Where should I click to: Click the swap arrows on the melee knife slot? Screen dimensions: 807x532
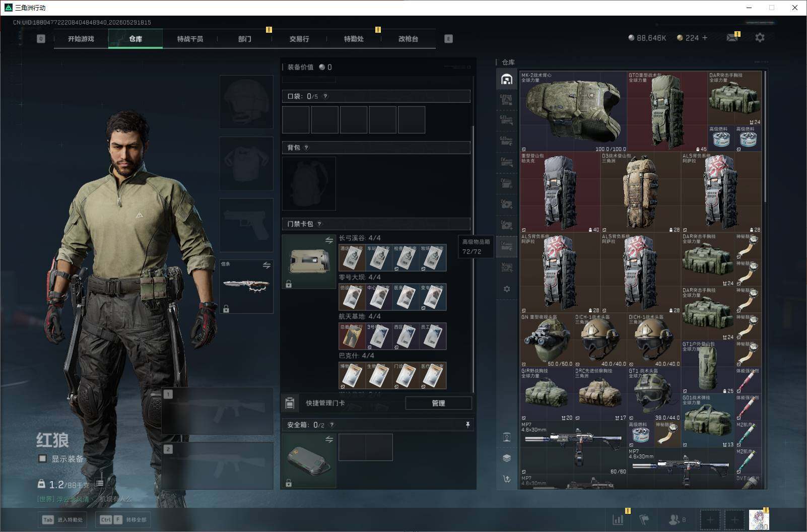266,265
